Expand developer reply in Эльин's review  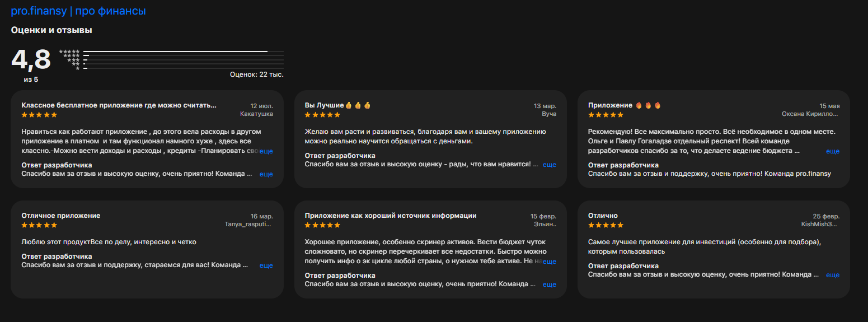(x=550, y=284)
